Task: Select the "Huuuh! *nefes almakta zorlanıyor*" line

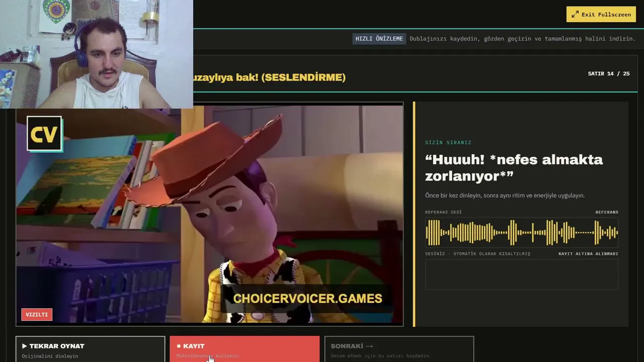Action: tap(514, 167)
